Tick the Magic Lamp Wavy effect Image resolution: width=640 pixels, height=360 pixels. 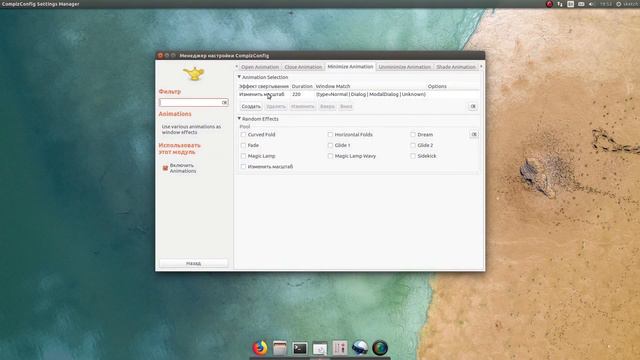[330, 156]
